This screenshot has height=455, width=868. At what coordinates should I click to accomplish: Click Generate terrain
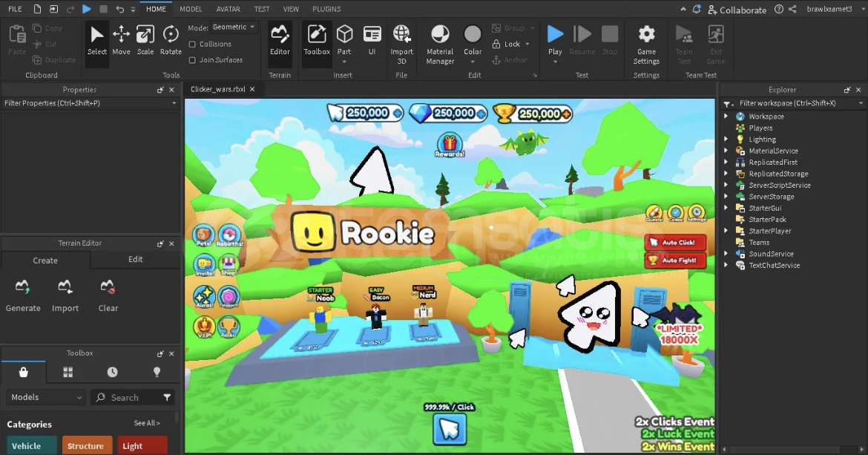[x=23, y=296]
